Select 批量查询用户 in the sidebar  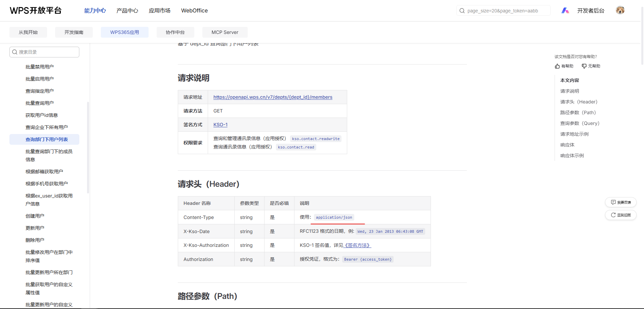(x=40, y=103)
